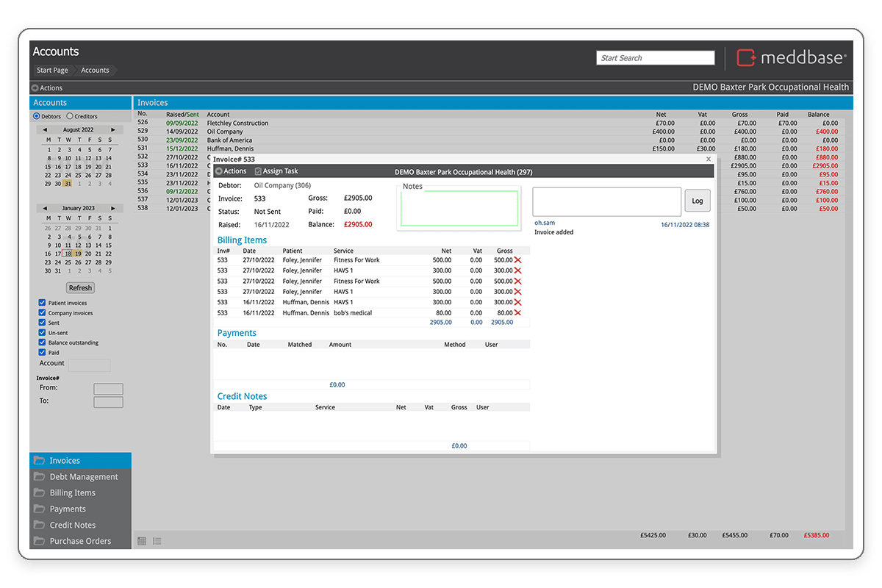Click the Service column header in Billing Items

pos(343,251)
